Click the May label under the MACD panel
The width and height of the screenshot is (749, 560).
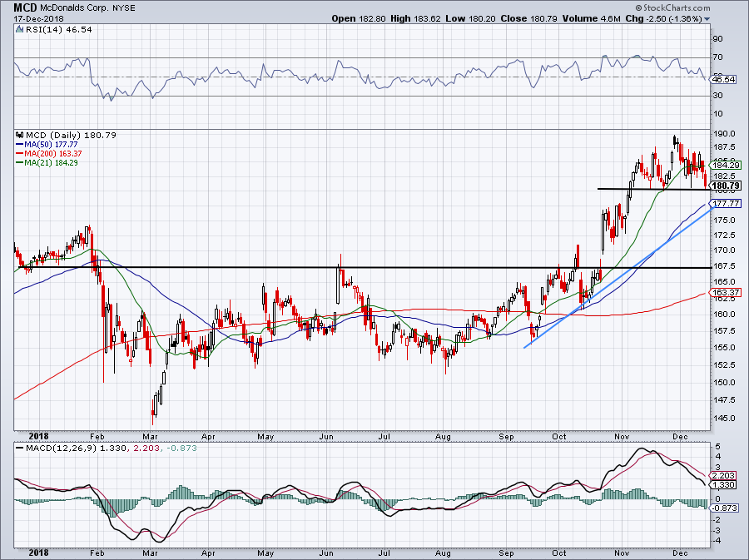(x=265, y=553)
